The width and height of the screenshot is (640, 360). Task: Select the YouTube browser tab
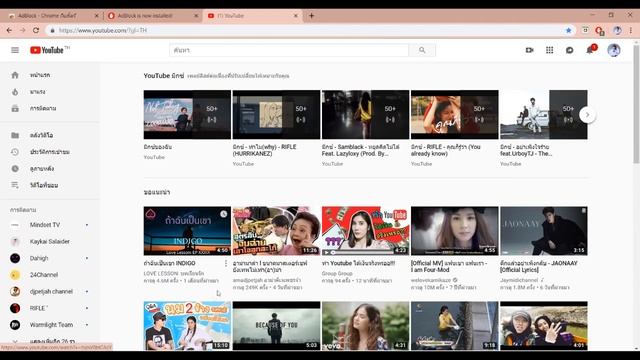coord(251,16)
